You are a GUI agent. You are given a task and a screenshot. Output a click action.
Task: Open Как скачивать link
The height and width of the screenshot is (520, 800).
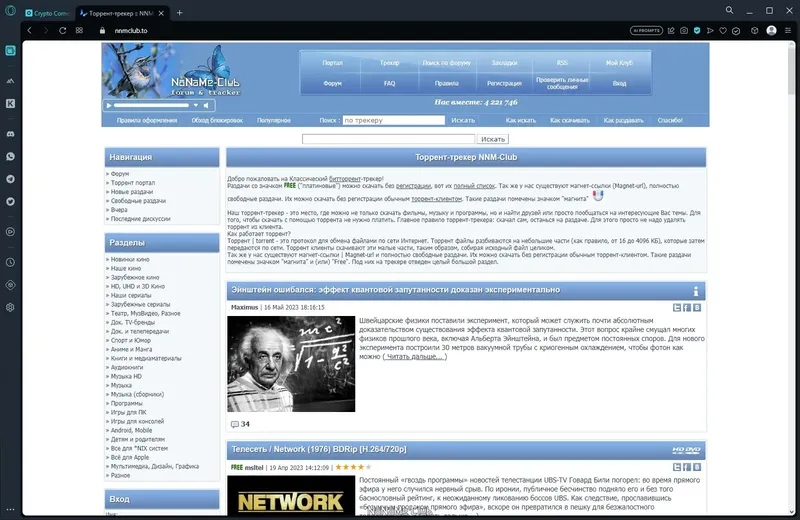[x=569, y=120]
